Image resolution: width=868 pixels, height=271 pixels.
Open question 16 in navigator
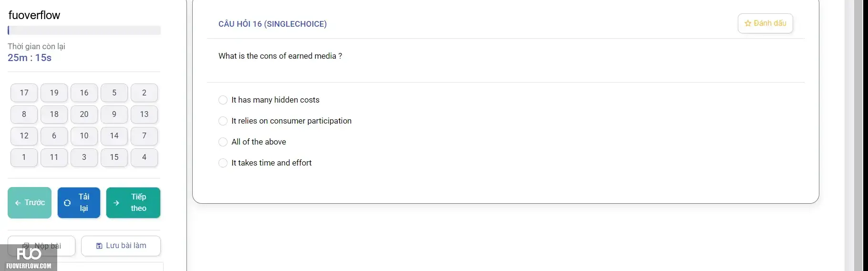click(x=84, y=93)
